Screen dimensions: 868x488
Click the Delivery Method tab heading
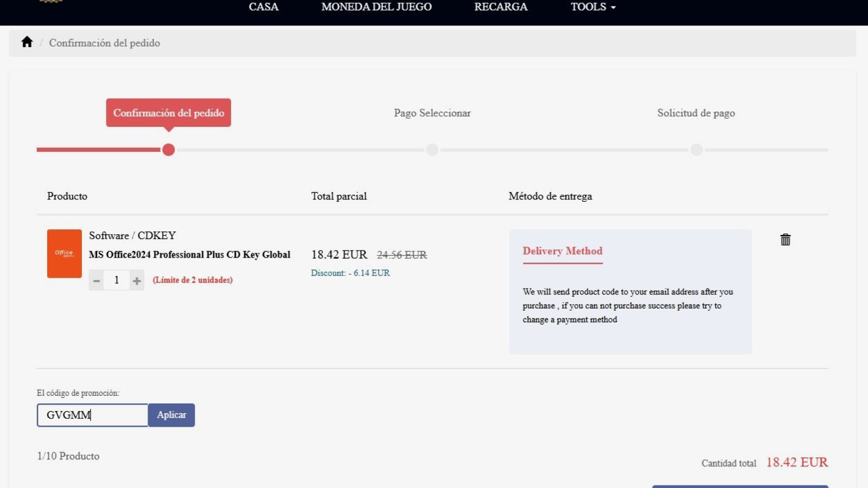563,251
